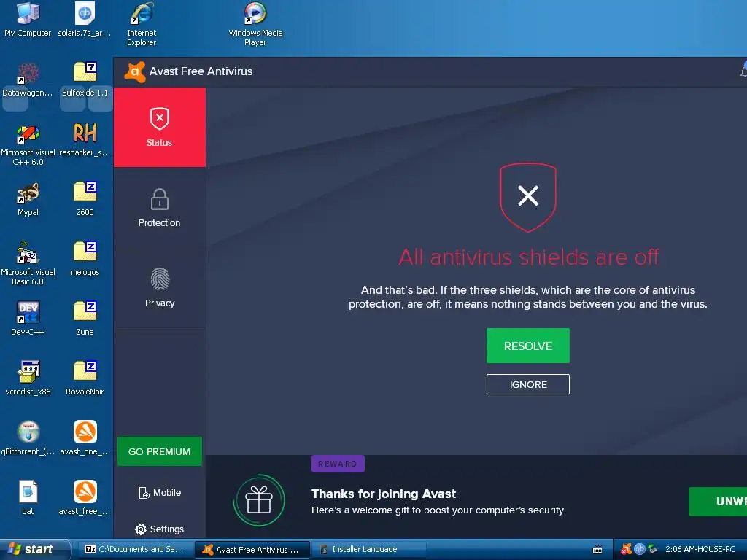747x560 pixels.
Task: Click the IGNORE button
Action: tap(528, 384)
